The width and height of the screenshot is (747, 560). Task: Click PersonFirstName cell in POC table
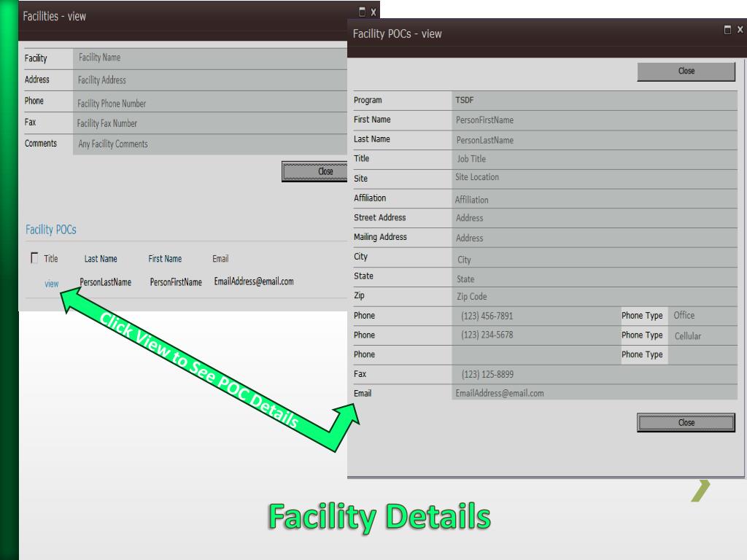(176, 282)
